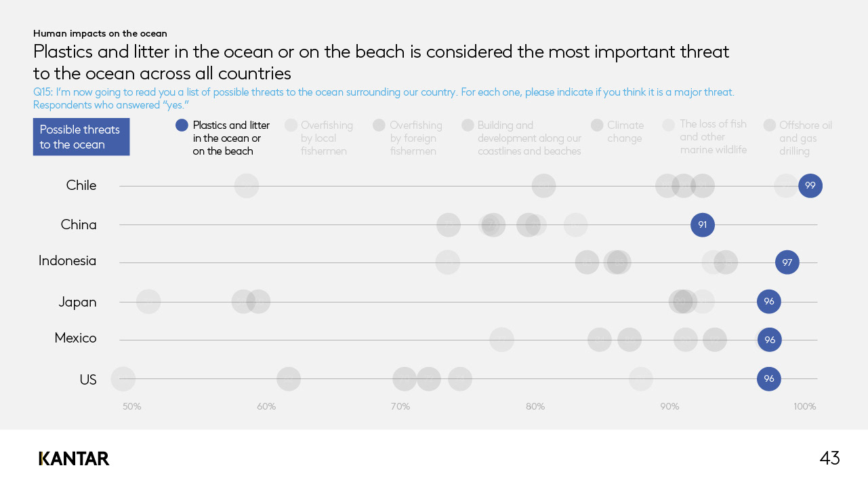Select the Building and development legend label
Viewport: 868px width, 489px height.
click(529, 138)
